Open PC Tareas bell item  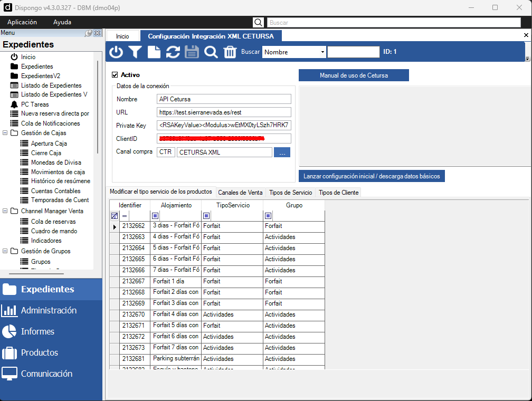click(35, 104)
